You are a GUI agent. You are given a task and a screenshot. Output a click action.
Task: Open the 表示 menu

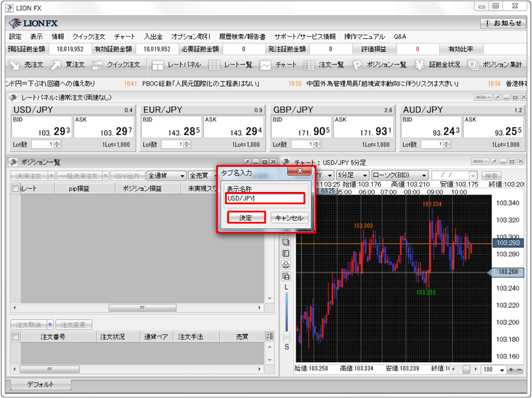pos(36,37)
